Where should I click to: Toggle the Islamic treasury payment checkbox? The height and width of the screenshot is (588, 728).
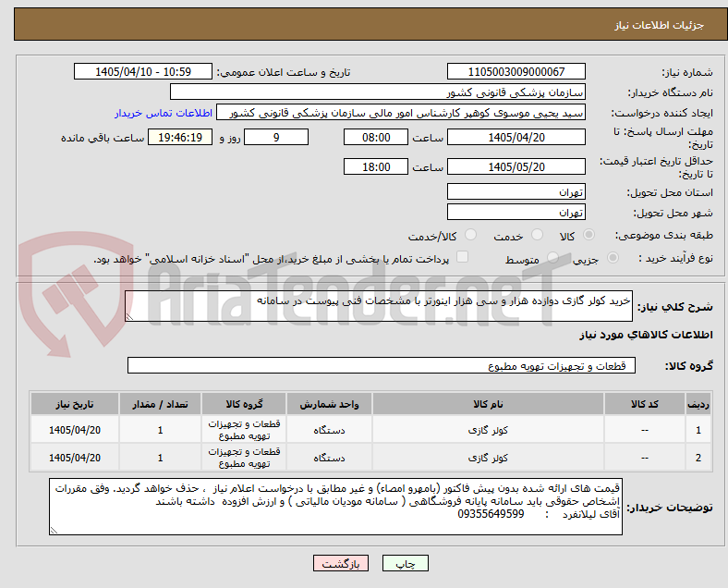[463, 257]
